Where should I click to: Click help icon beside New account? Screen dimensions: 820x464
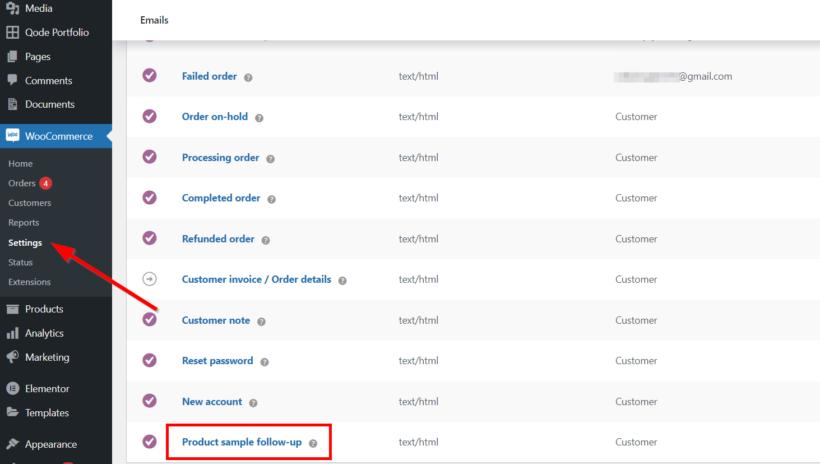point(253,403)
